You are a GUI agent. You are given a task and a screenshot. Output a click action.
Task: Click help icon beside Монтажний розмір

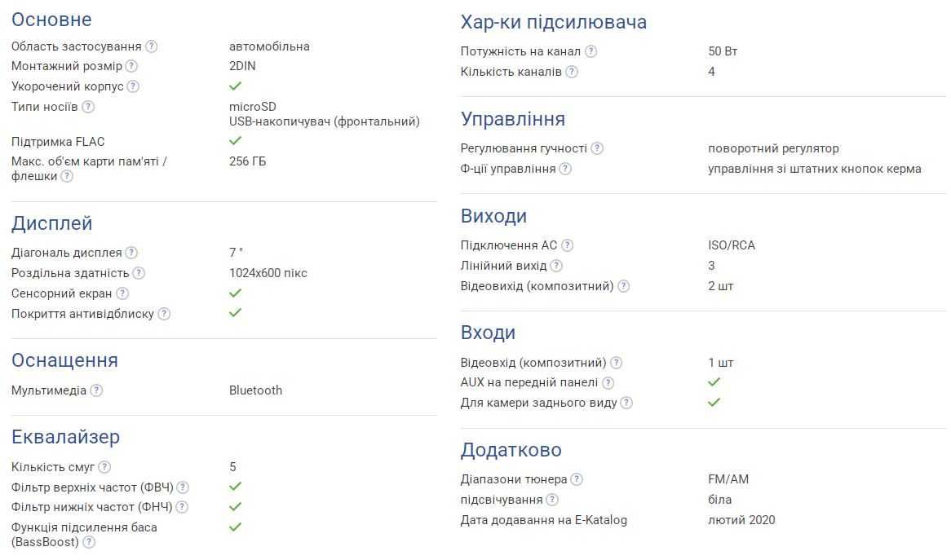(131, 66)
